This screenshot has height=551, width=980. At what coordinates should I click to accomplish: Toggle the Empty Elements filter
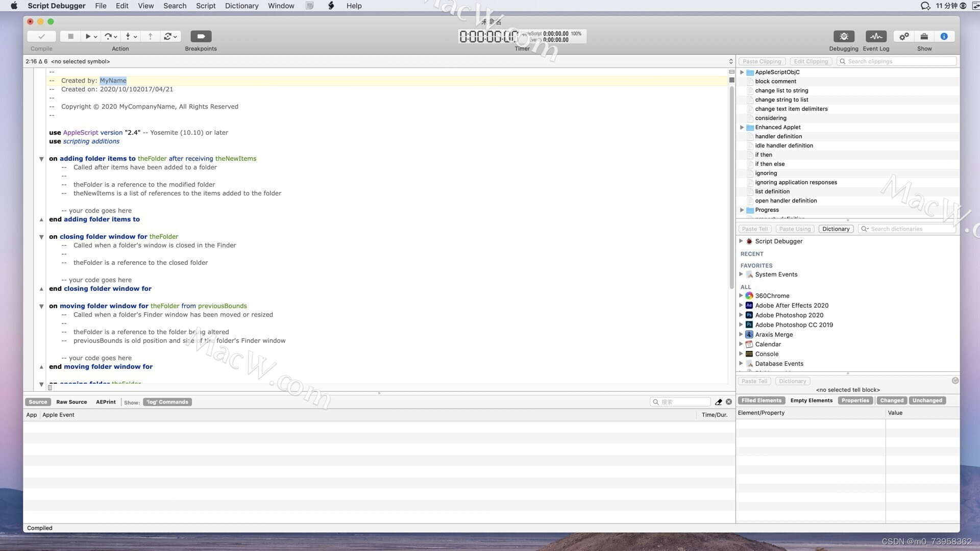pyautogui.click(x=811, y=400)
